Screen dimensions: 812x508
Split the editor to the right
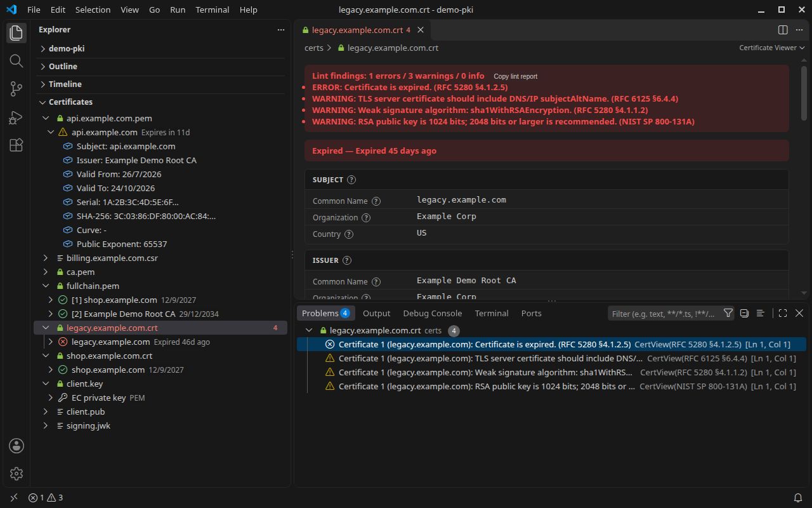coord(783,30)
